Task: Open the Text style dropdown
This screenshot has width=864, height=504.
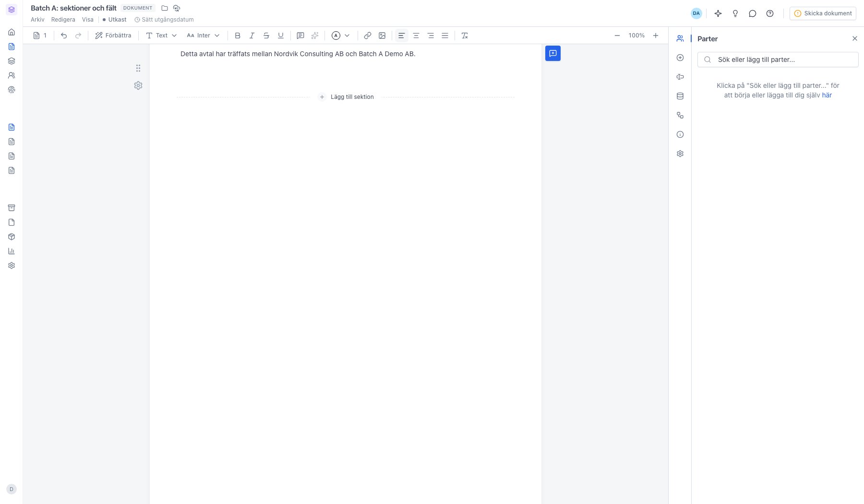Action: [x=161, y=36]
